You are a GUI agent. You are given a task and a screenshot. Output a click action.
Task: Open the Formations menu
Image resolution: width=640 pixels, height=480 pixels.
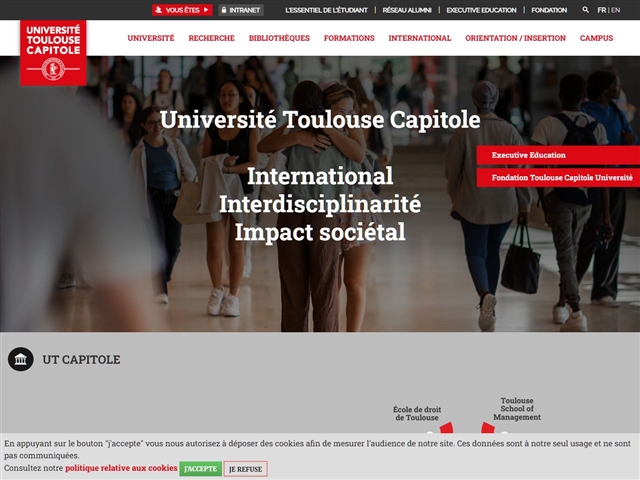349,38
